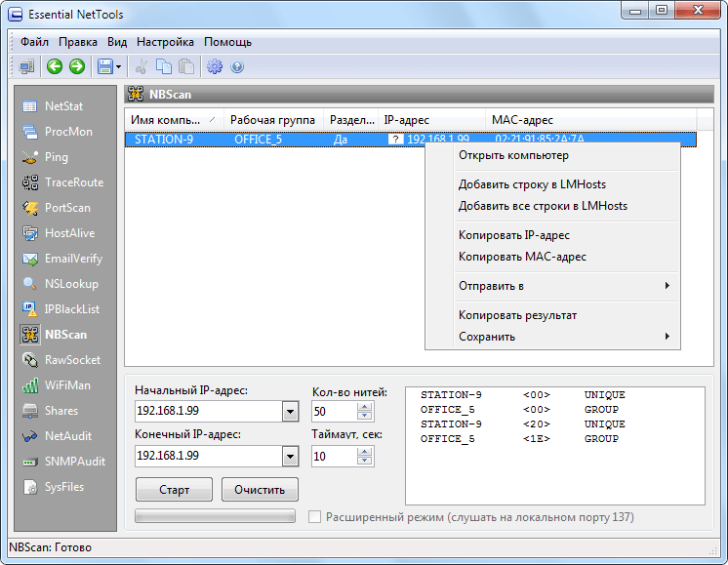This screenshot has width=728, height=565.
Task: Open the Вид menu
Action: (x=117, y=42)
